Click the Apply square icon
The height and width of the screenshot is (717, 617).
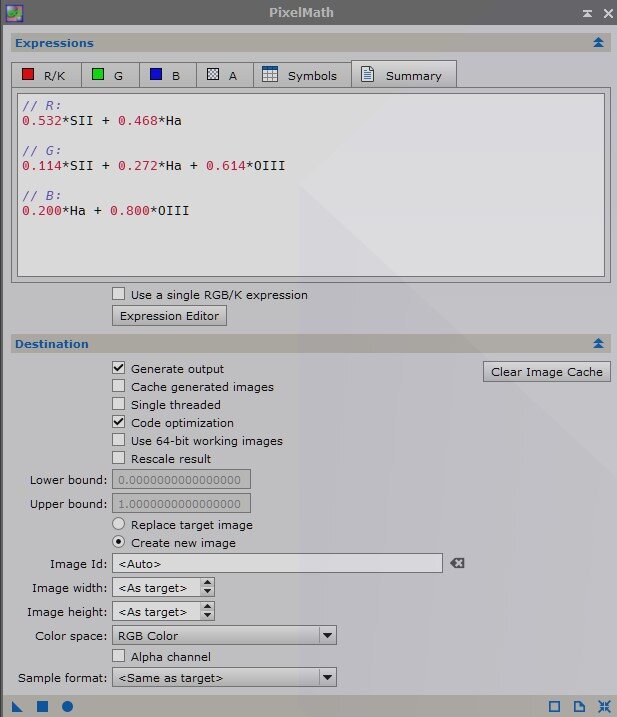click(x=43, y=706)
